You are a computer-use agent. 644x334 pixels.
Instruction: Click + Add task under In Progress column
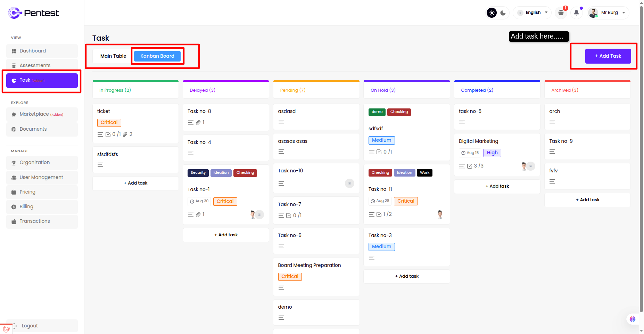(135, 183)
